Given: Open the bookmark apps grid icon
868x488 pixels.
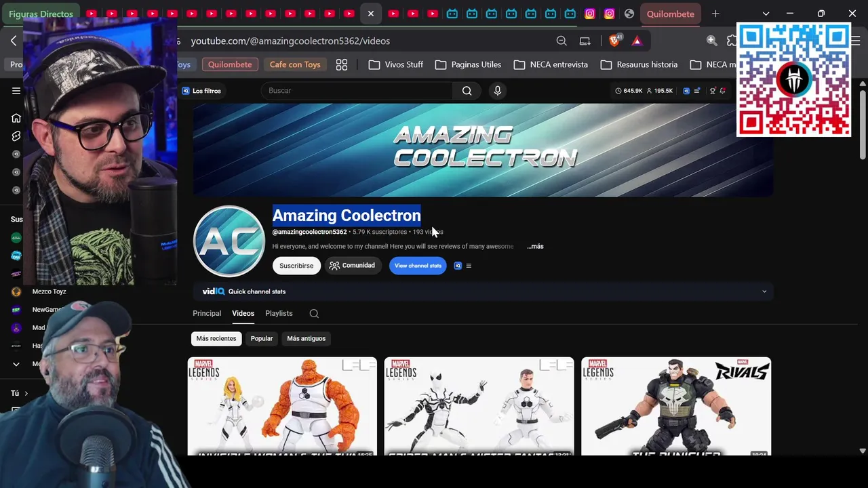Looking at the screenshot, I should 342,64.
